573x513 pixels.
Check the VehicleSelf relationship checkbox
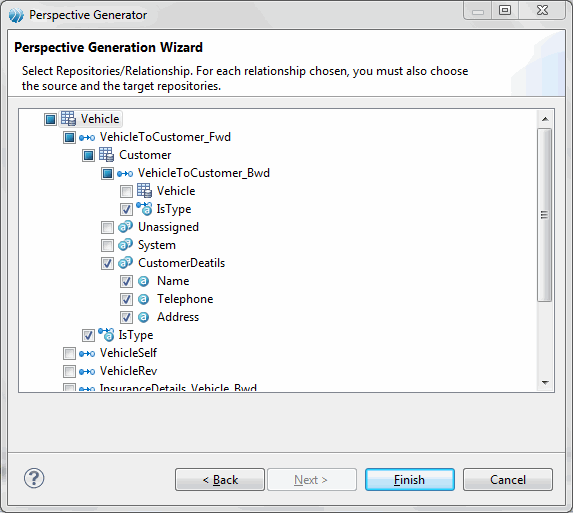69,353
